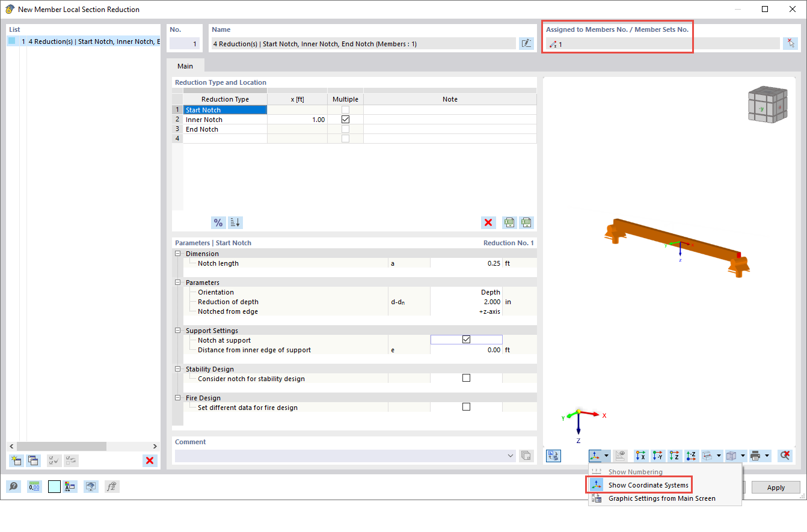Select the View in X direction icon

[640, 456]
